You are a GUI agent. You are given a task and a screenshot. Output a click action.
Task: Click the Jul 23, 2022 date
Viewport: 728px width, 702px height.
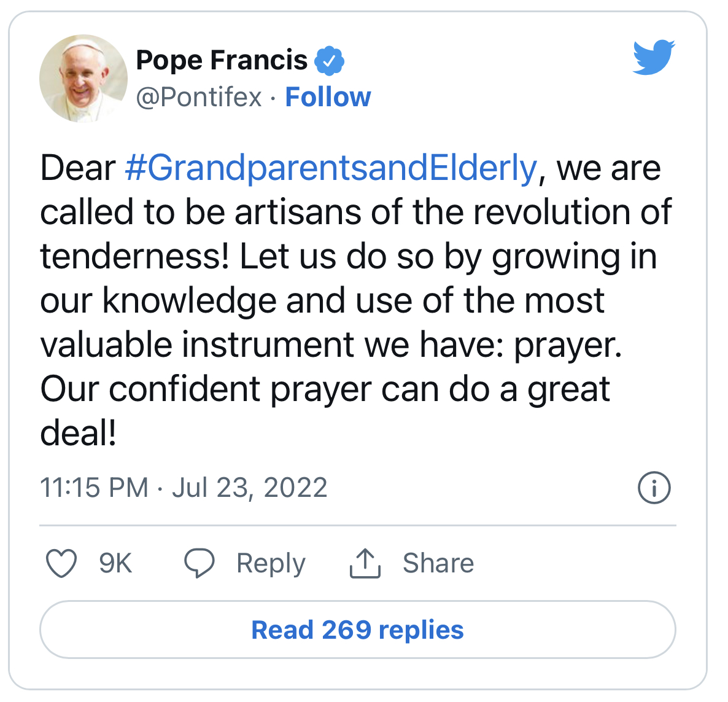point(250,488)
